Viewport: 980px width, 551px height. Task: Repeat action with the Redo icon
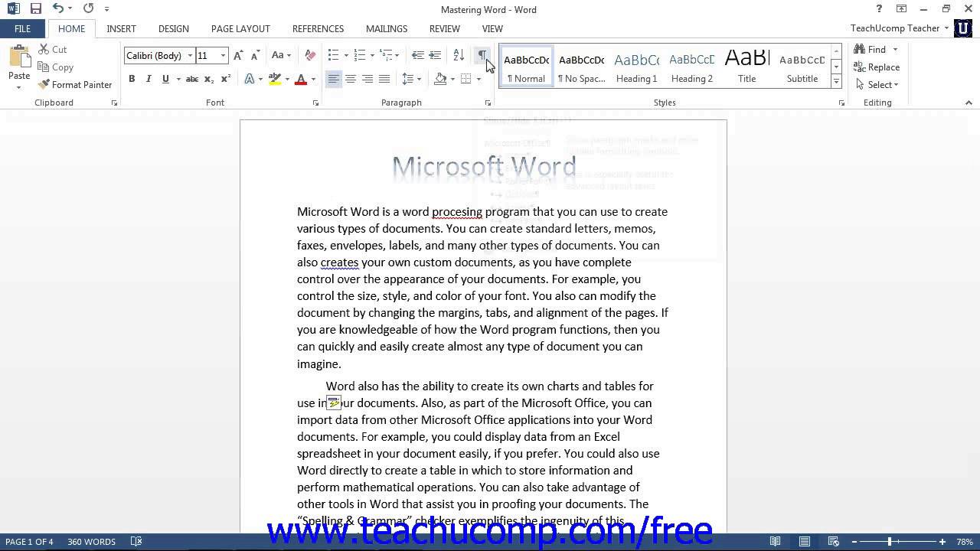coord(88,9)
